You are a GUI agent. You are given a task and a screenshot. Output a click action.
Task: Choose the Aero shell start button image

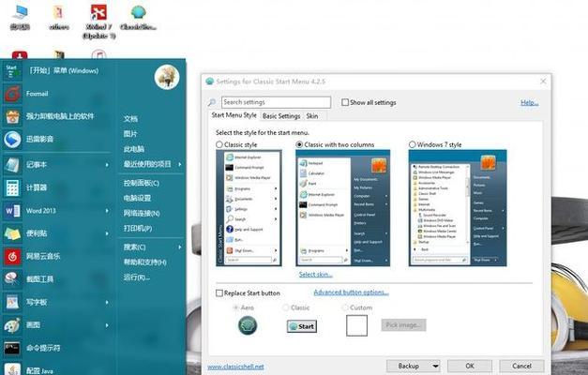click(248, 325)
